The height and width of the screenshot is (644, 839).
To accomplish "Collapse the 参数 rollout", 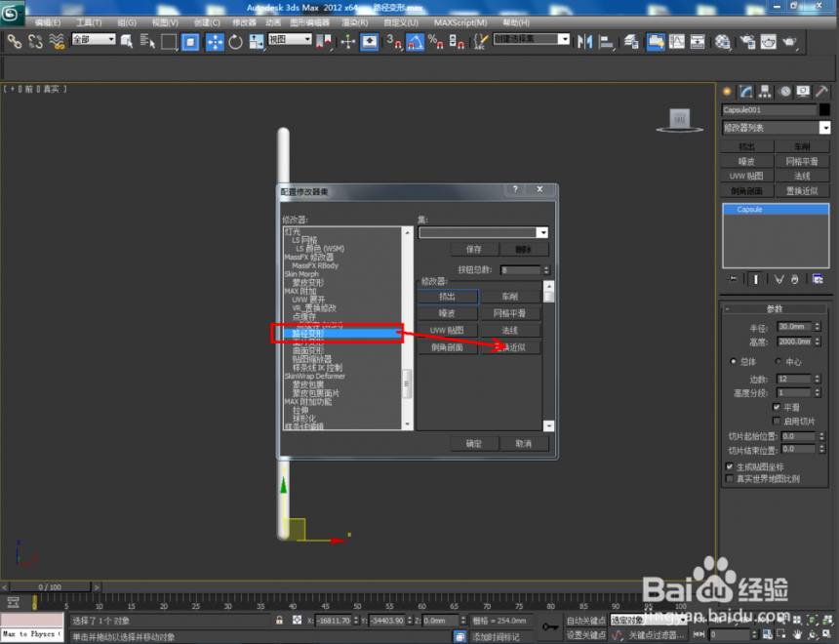I will tap(775, 309).
